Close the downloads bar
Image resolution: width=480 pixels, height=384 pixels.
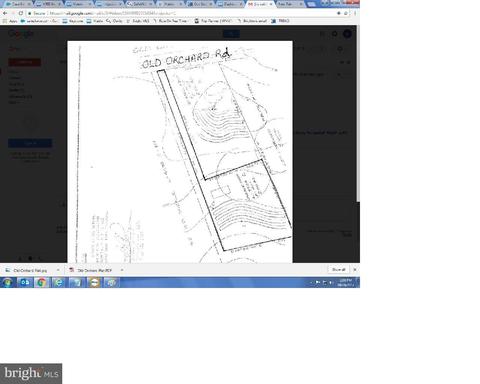pos(355,269)
